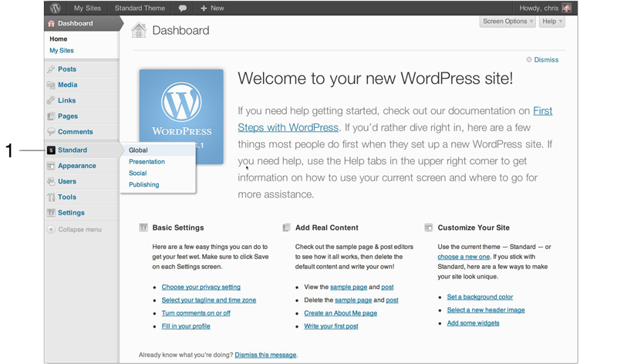View the sample page link
Viewport: 617px width, 364px height.
[x=349, y=287]
